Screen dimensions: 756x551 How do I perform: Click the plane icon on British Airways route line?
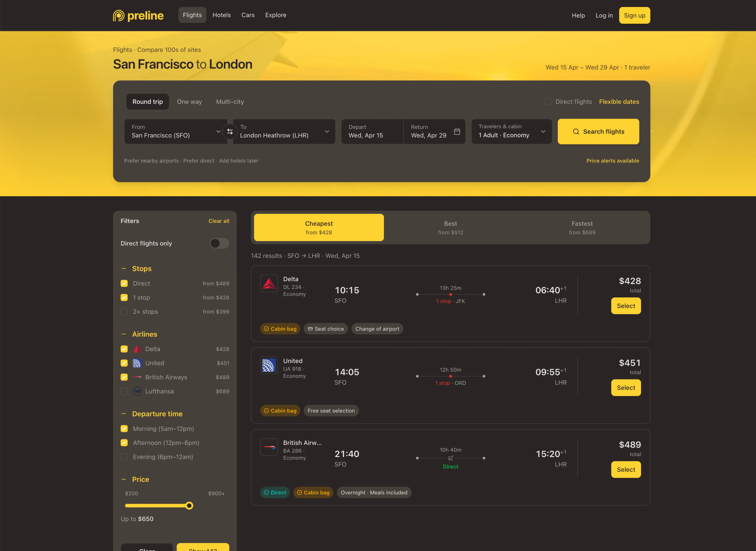pos(450,458)
